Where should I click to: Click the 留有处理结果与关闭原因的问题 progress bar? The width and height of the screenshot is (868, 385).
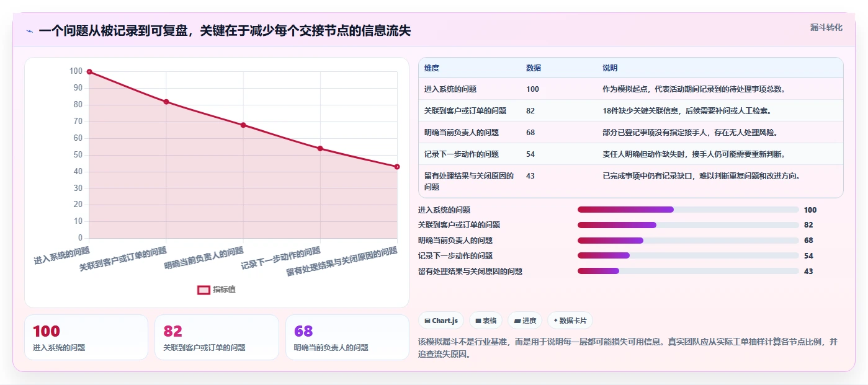688,271
